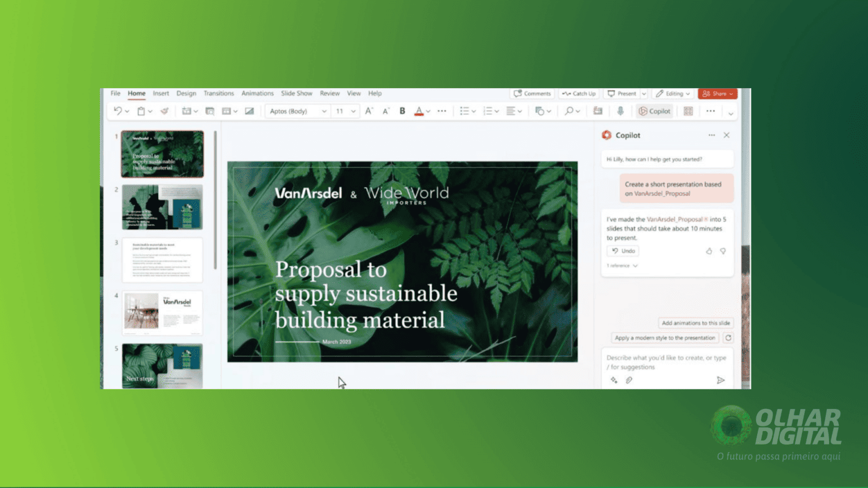868x488 pixels.
Task: Open the Find/Search icon in the toolbar
Action: pos(570,111)
